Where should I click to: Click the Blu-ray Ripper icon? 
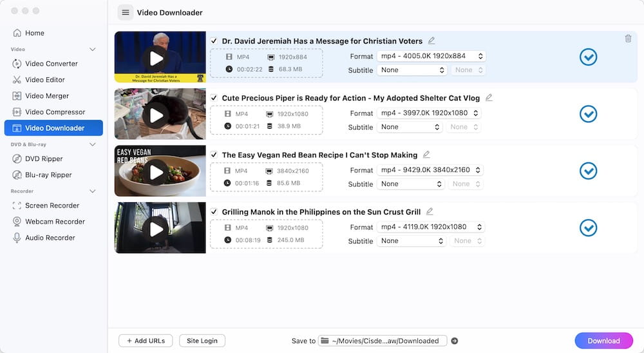(x=17, y=175)
